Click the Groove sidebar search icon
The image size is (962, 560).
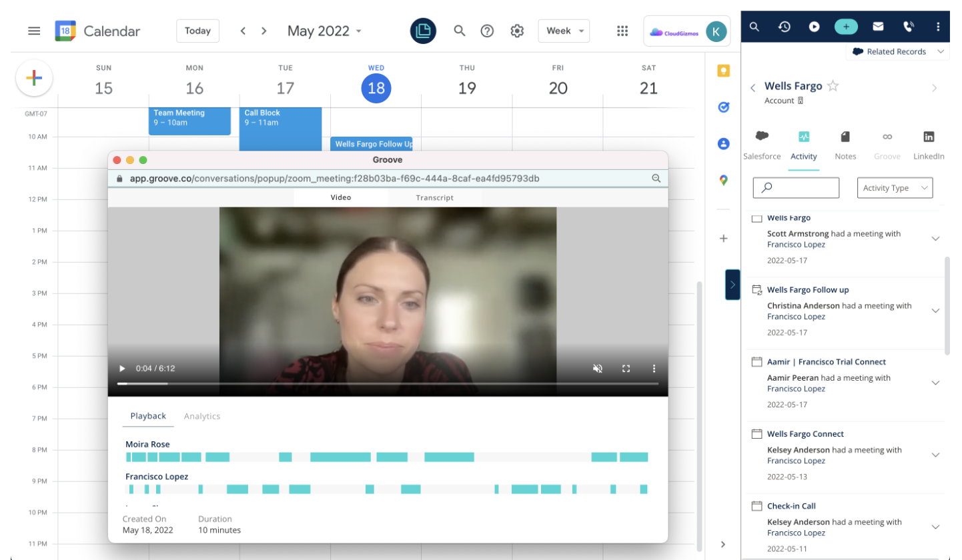point(754,27)
